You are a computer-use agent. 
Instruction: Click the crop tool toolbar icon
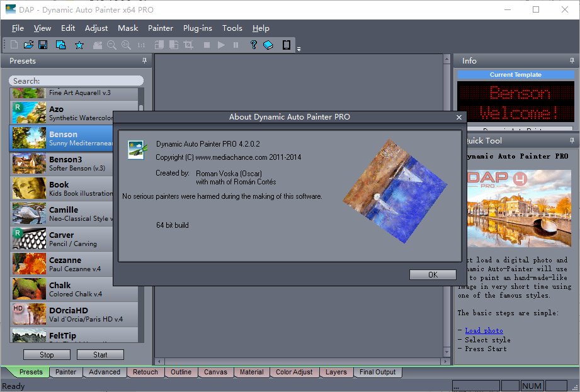pyautogui.click(x=188, y=45)
